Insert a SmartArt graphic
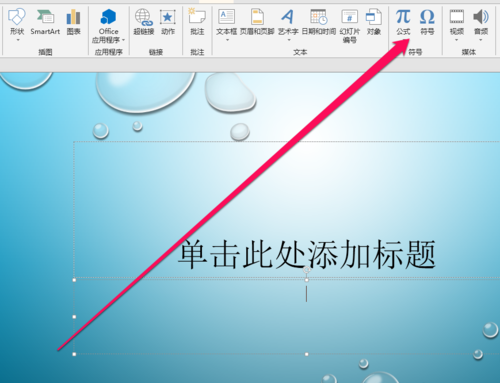This screenshot has height=383, width=500. 45,23
